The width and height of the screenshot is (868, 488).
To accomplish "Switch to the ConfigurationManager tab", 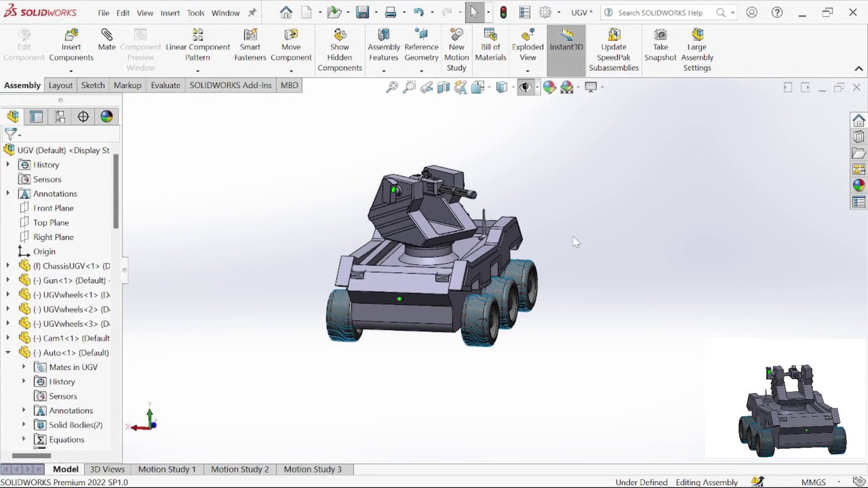I will tap(60, 116).
